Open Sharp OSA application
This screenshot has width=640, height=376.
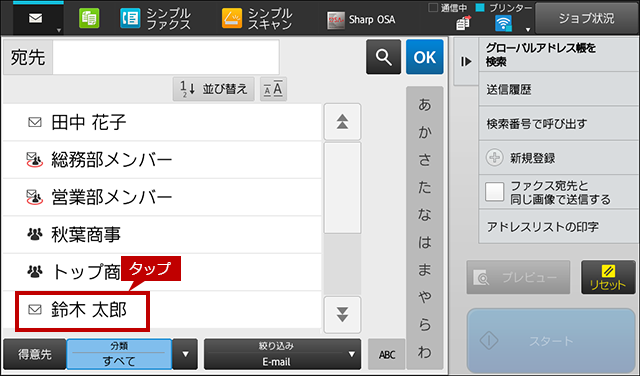tap(361, 19)
